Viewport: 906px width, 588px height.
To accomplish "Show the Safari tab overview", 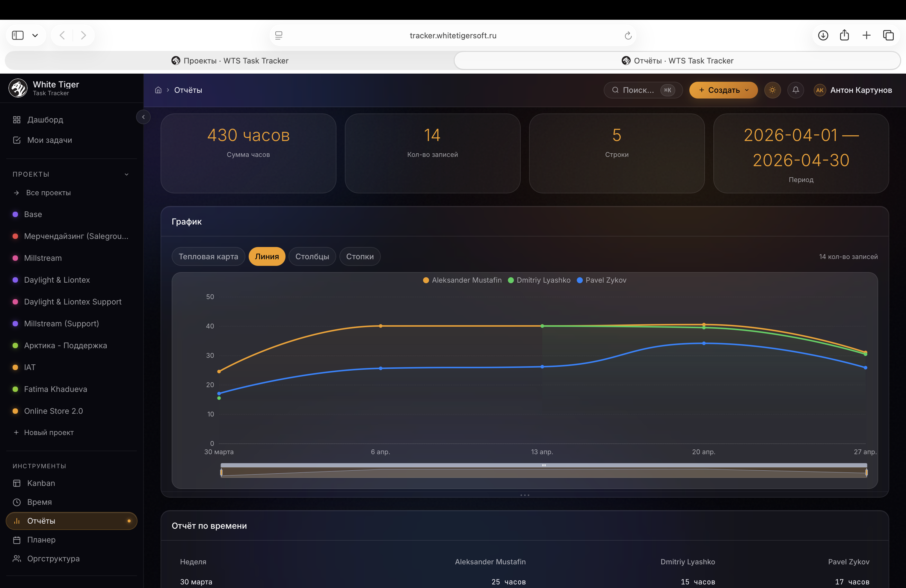I will point(889,35).
